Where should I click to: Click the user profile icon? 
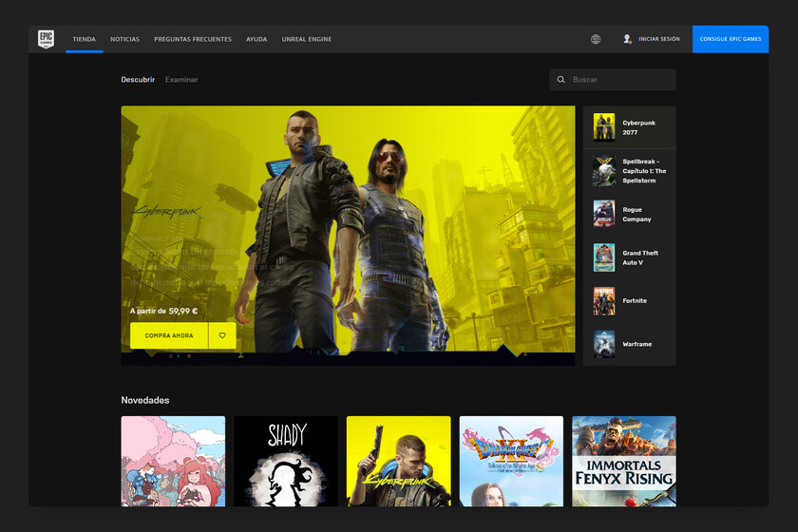pos(627,39)
